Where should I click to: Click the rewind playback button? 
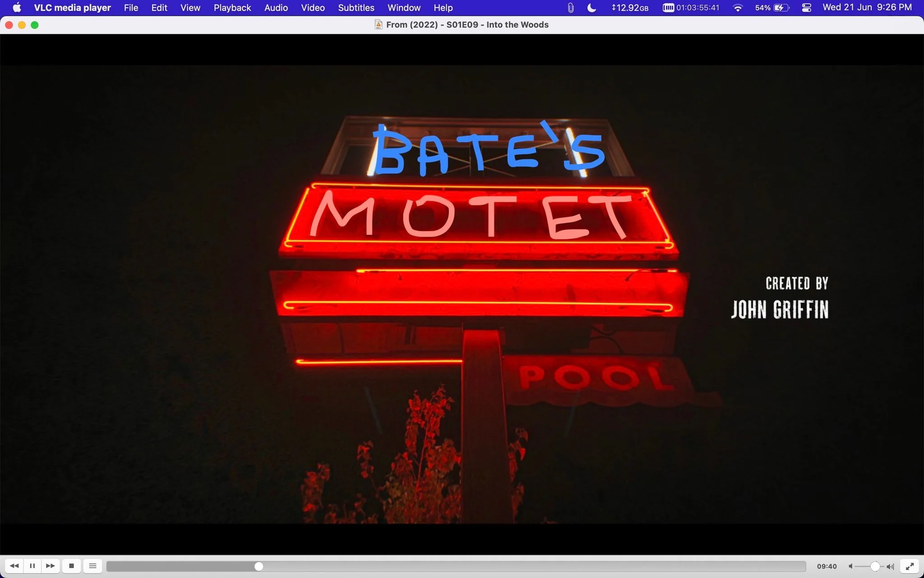pyautogui.click(x=14, y=566)
